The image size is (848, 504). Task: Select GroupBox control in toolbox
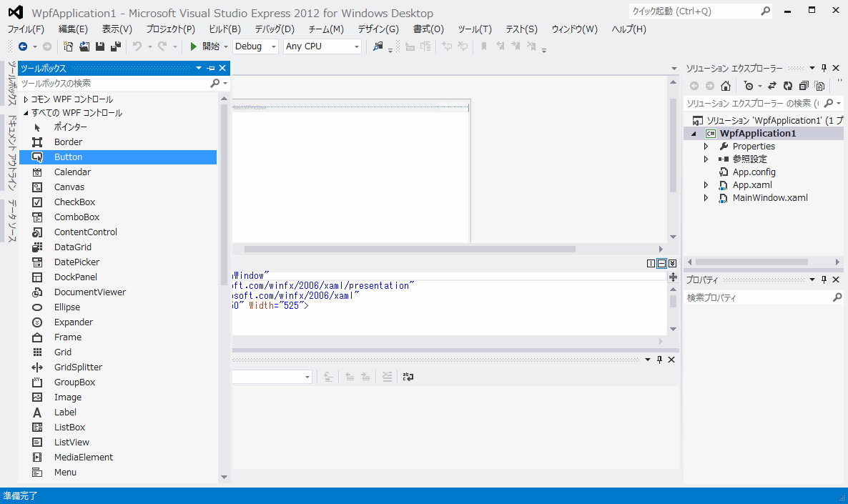118,382
